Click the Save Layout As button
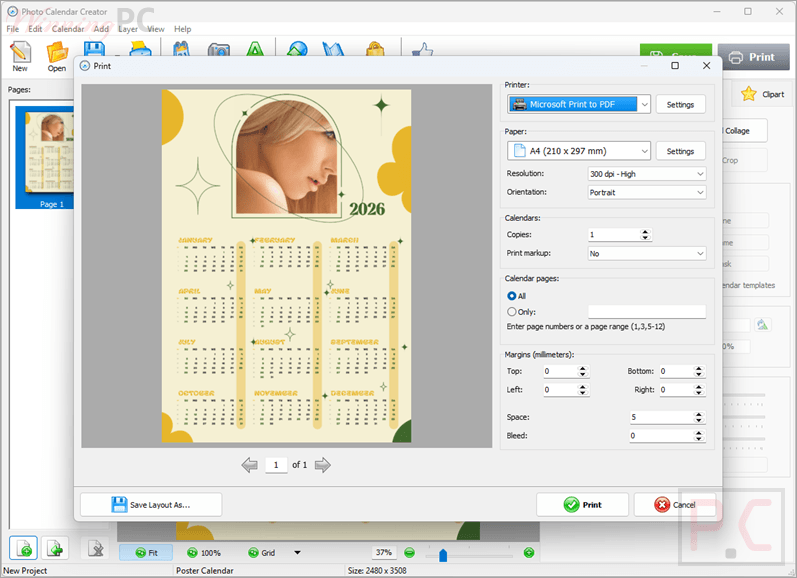 pos(151,505)
